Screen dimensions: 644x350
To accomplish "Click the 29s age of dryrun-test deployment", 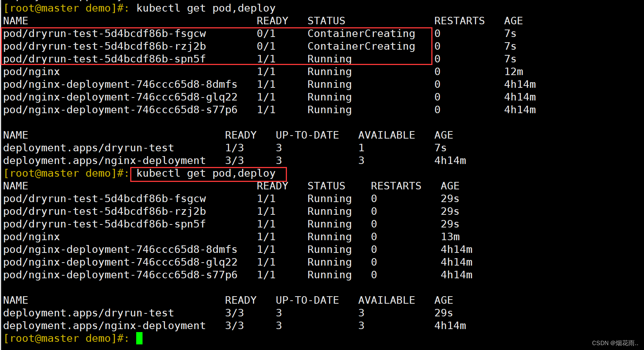I will click(x=444, y=313).
